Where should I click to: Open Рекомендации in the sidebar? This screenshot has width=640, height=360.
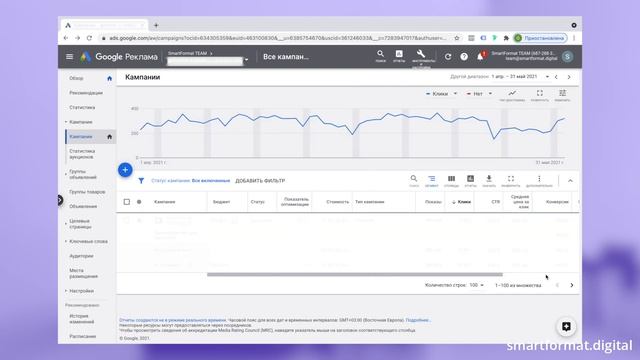[86, 93]
